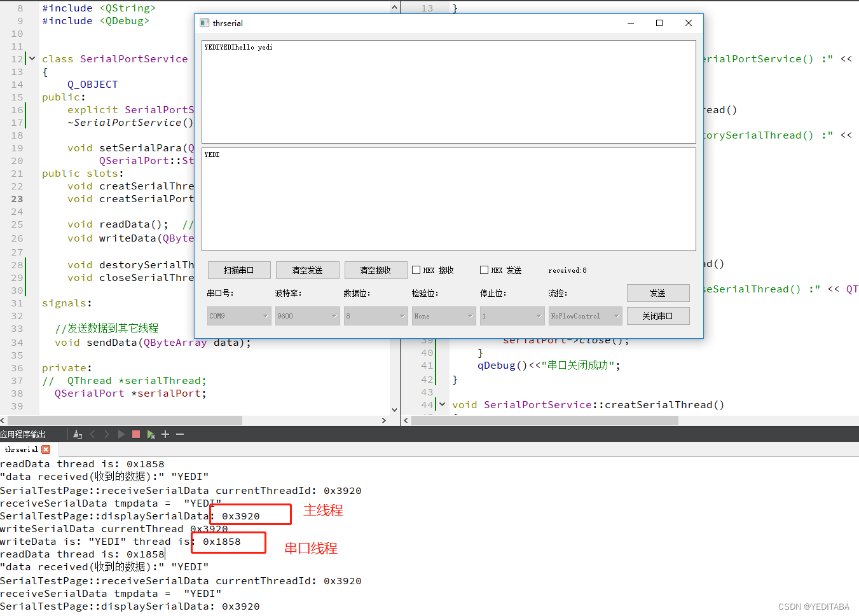Image resolution: width=859 pixels, height=616 pixels.
Task: Go to next item in output pane
Action: (x=106, y=434)
